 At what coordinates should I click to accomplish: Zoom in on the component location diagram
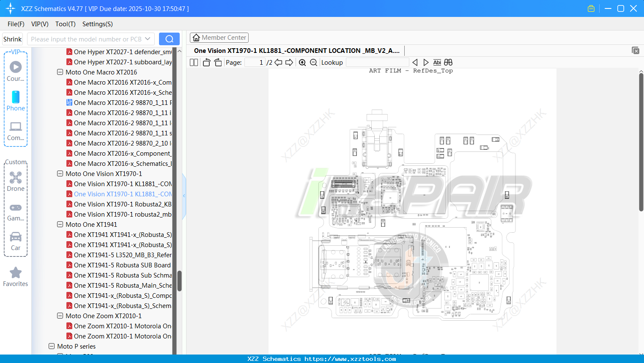tap(302, 62)
